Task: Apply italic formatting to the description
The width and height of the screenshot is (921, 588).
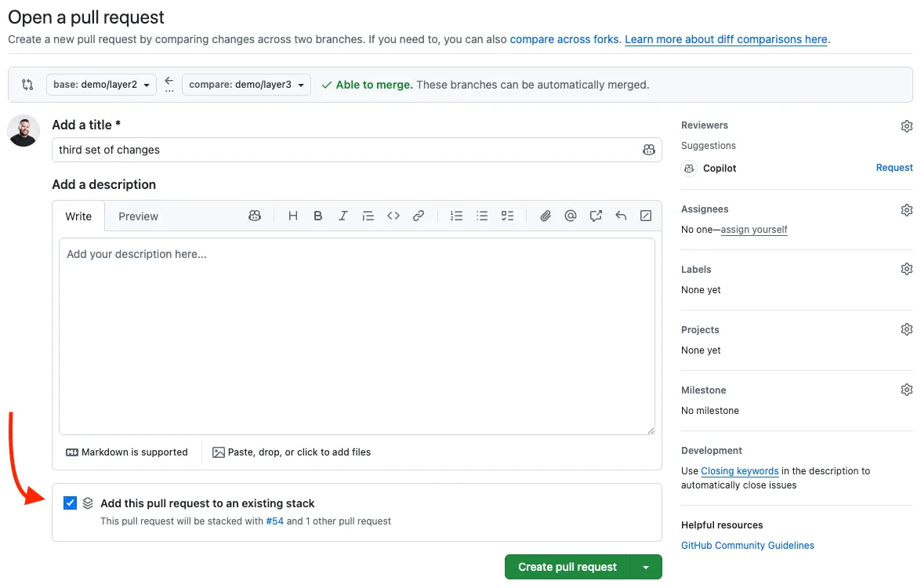Action: (x=343, y=216)
